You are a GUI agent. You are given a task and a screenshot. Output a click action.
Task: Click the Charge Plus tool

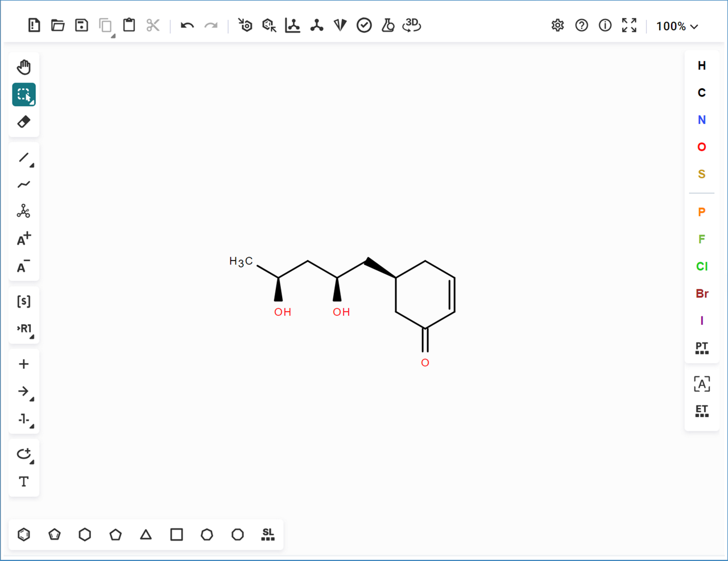[x=24, y=240]
